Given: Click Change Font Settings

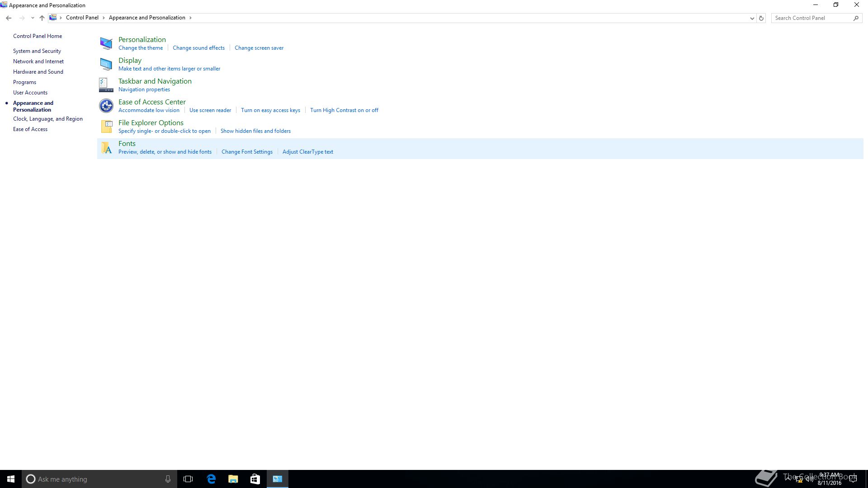Looking at the screenshot, I should point(247,152).
